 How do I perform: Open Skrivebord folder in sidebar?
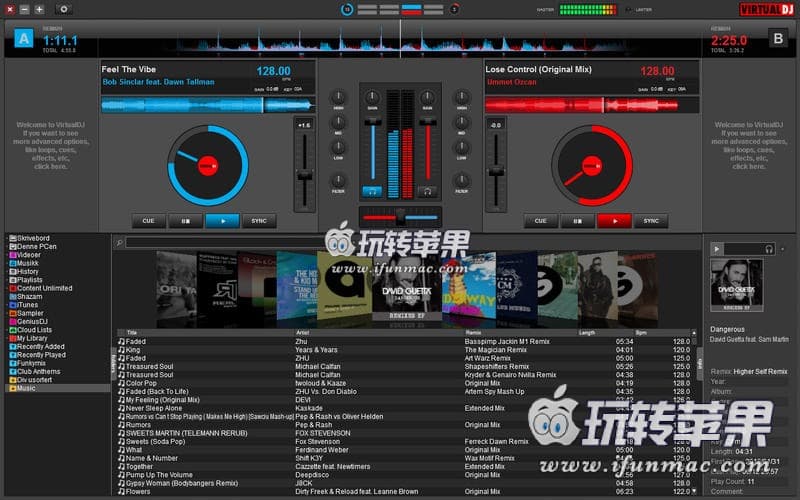point(33,238)
